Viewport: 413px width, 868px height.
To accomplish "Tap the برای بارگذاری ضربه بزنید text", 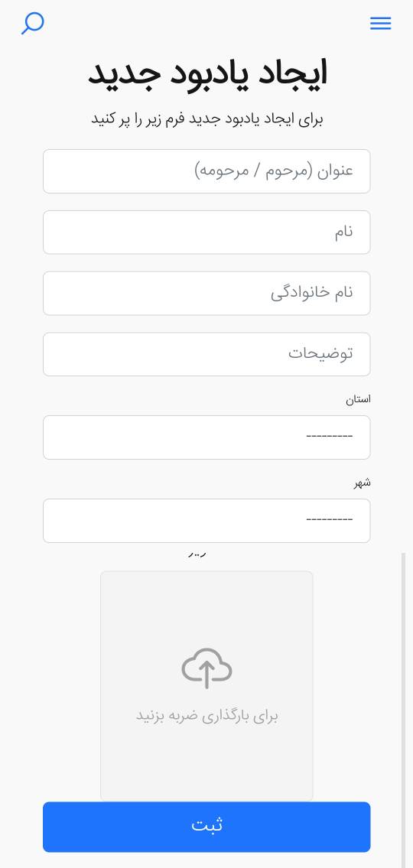I will (206, 716).
